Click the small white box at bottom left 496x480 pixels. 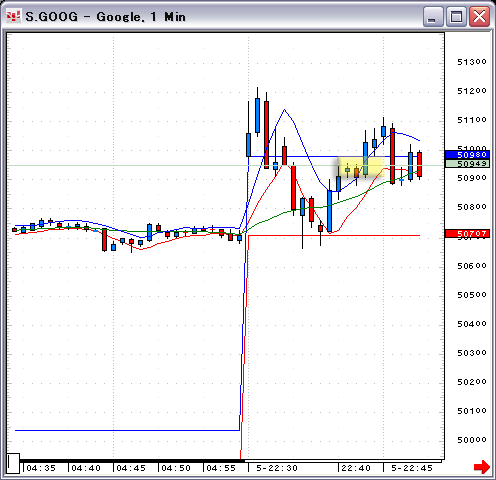pos(14,463)
